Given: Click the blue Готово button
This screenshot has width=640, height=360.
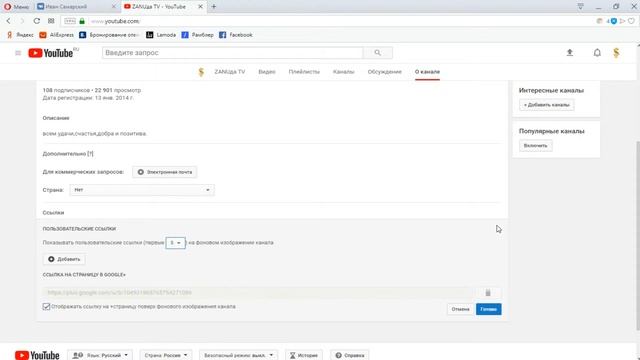Looking at the screenshot, I should 489,309.
